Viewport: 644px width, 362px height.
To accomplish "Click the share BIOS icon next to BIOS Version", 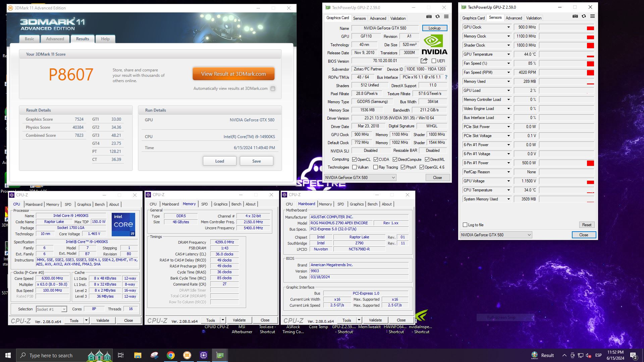I will [x=424, y=61].
